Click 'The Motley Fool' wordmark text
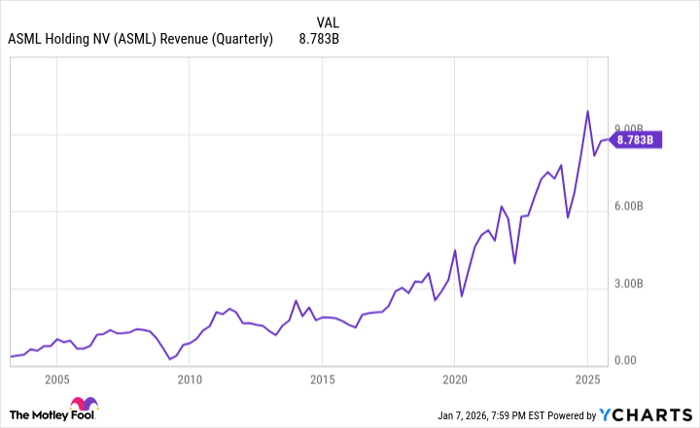The image size is (700, 428). [x=52, y=416]
